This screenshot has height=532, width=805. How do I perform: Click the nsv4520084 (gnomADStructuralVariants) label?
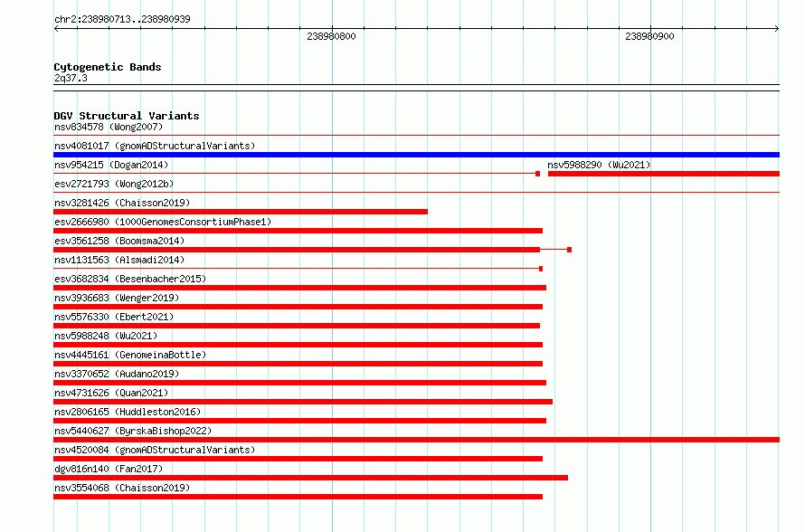click(x=155, y=450)
